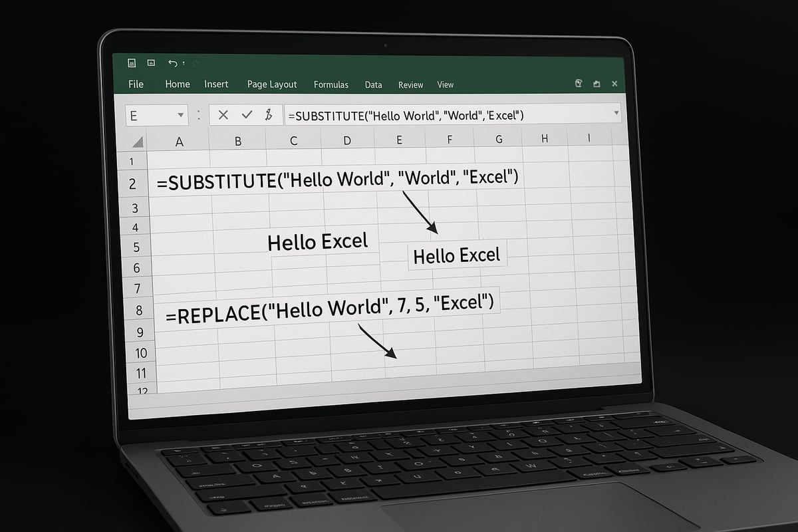This screenshot has width=798, height=532.
Task: Click the Save icon on quick access toolbar
Action: [x=150, y=63]
